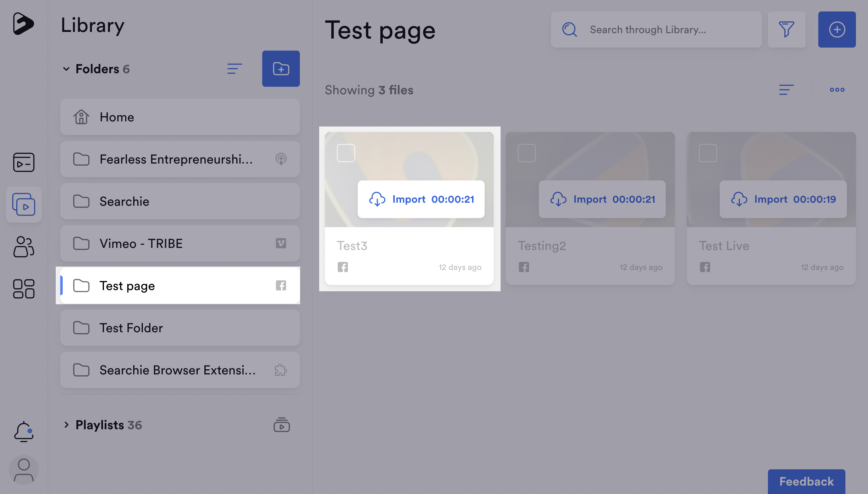Click the Facebook icon on Test page folder
The height and width of the screenshot is (494, 868).
(281, 285)
